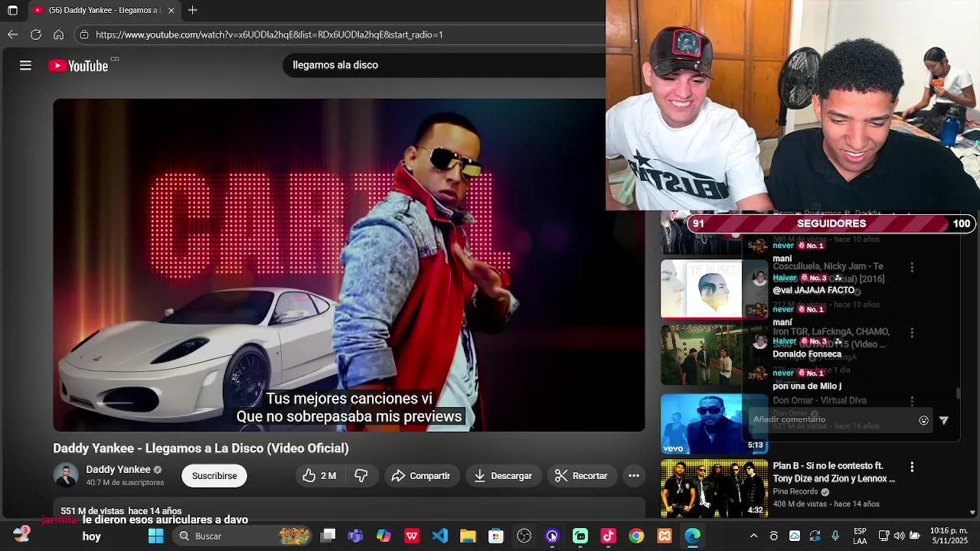Clip the video with Recortar
980x551 pixels.
tap(580, 476)
